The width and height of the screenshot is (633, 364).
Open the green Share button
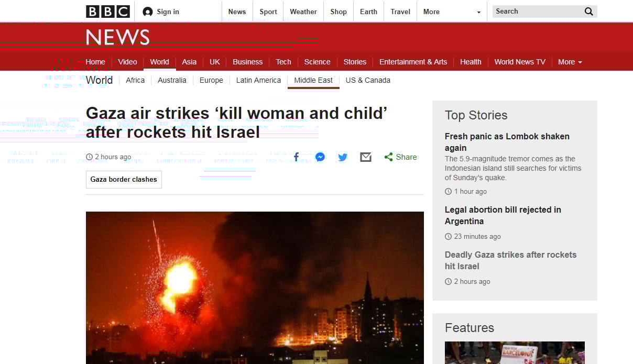coord(400,157)
